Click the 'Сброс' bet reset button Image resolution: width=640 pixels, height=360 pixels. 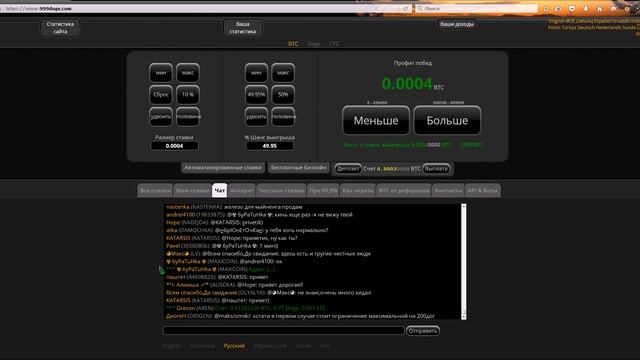[x=161, y=95]
